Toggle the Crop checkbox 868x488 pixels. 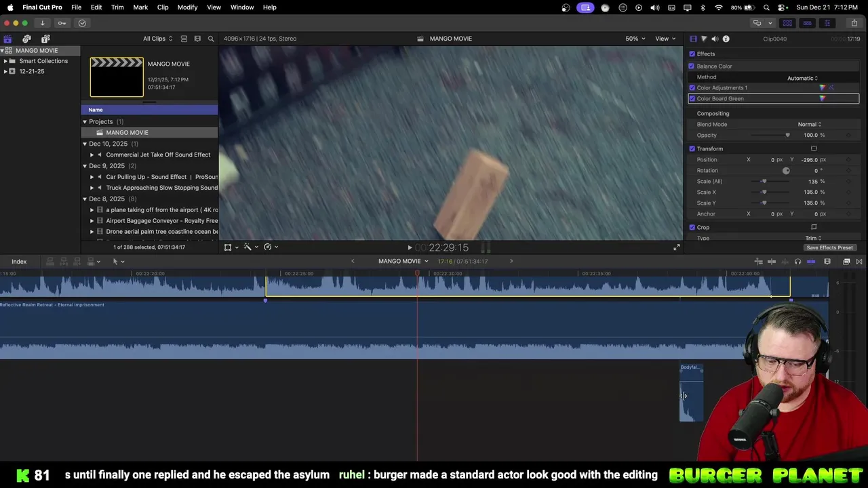pyautogui.click(x=692, y=227)
